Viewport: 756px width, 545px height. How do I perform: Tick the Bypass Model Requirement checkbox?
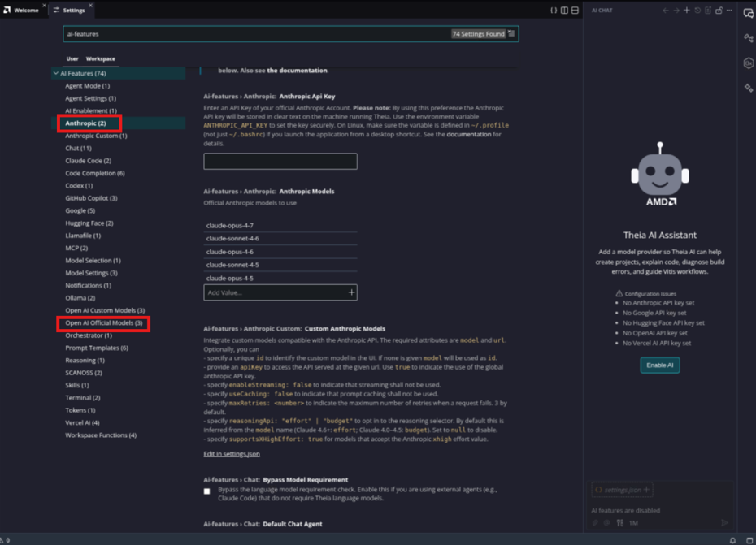pyautogui.click(x=206, y=491)
